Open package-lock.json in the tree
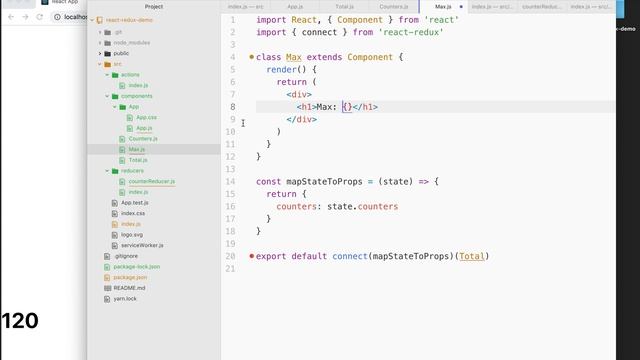The image size is (640, 360). click(x=137, y=267)
